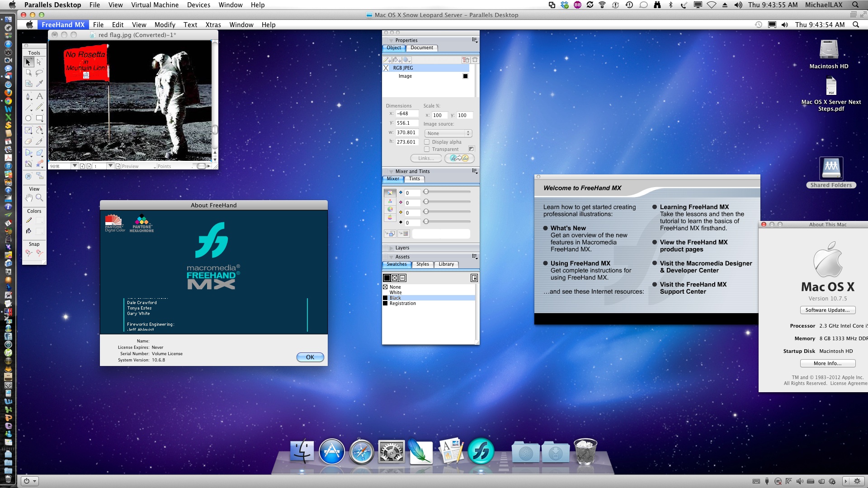Viewport: 868px width, 488px height.
Task: Switch to the Document tab in Properties
Action: point(422,48)
